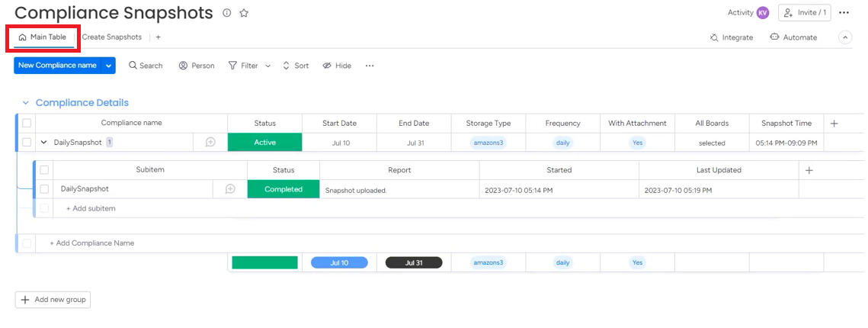This screenshot has width=868, height=328.
Task: Open the Integrate center
Action: coord(732,37)
